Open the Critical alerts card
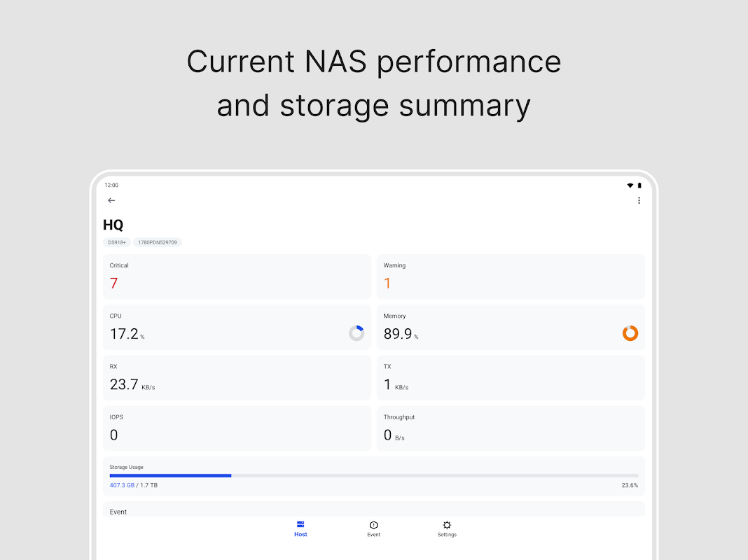The width and height of the screenshot is (748, 560). [x=237, y=276]
